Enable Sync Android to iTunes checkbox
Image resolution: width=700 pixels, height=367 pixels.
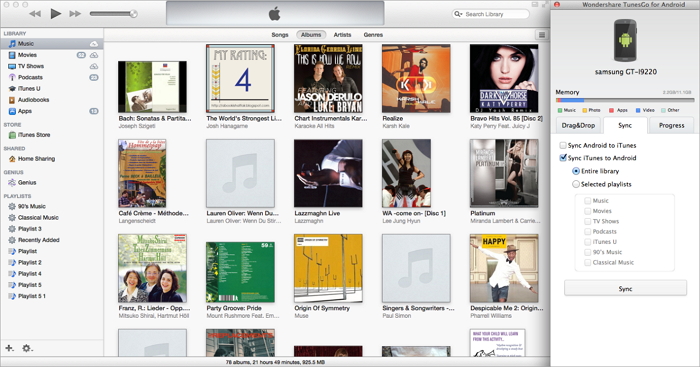coord(563,146)
